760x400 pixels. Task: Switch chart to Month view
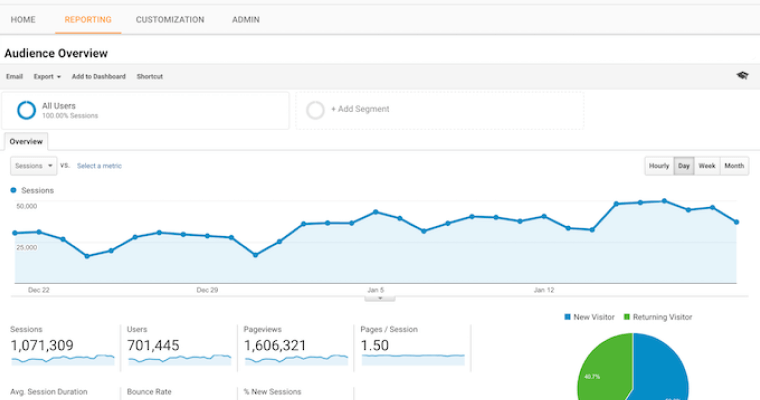pyautogui.click(x=734, y=166)
